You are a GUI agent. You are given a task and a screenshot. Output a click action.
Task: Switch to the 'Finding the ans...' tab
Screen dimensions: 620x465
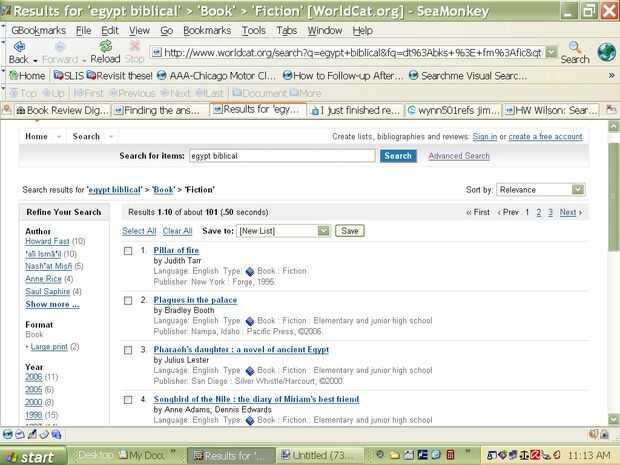160,110
